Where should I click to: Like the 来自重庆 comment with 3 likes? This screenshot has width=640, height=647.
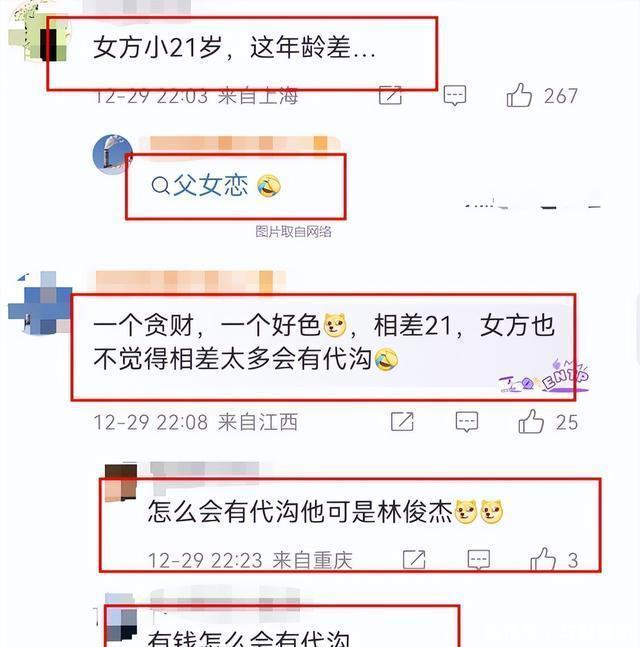tap(543, 560)
